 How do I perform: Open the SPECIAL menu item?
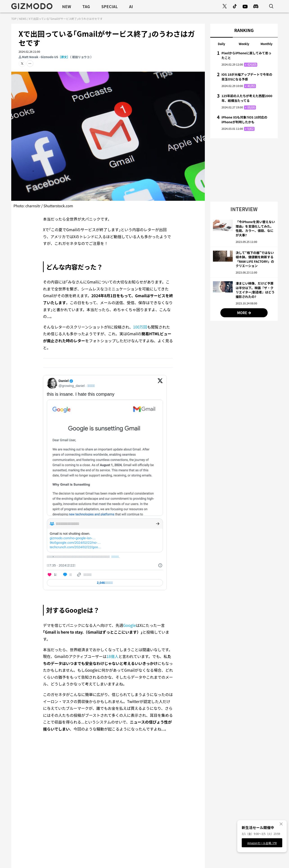pos(109,6)
